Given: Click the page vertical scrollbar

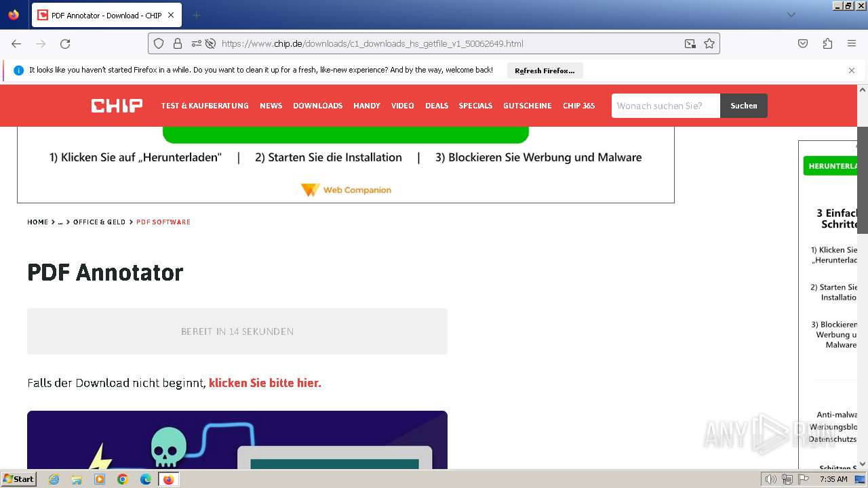Looking at the screenshot, I should pyautogui.click(x=863, y=180).
